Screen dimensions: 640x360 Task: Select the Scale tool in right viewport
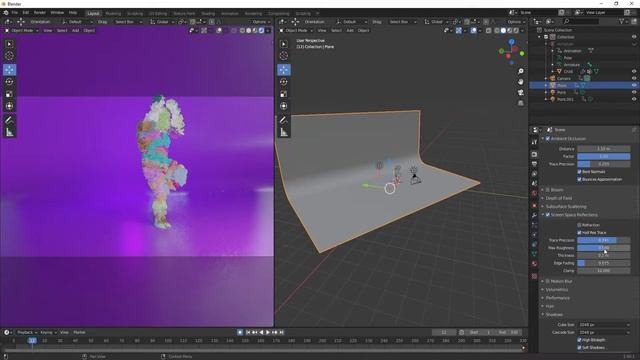click(284, 94)
